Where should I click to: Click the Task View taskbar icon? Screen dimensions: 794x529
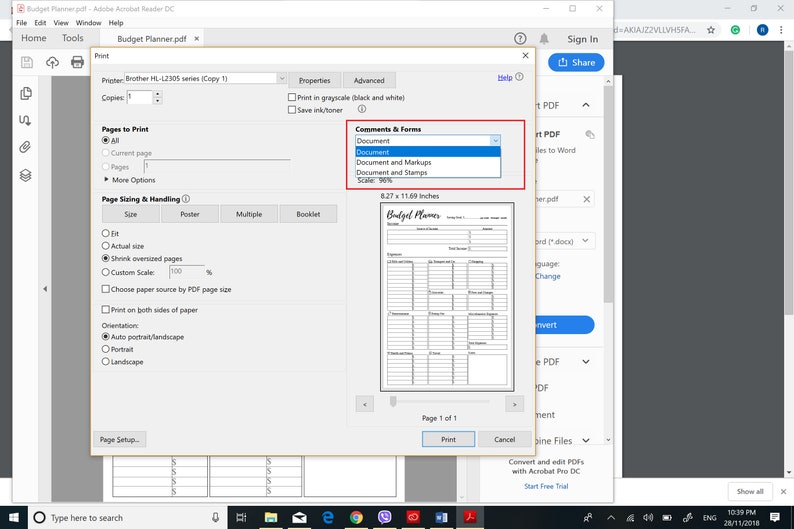tap(242, 517)
